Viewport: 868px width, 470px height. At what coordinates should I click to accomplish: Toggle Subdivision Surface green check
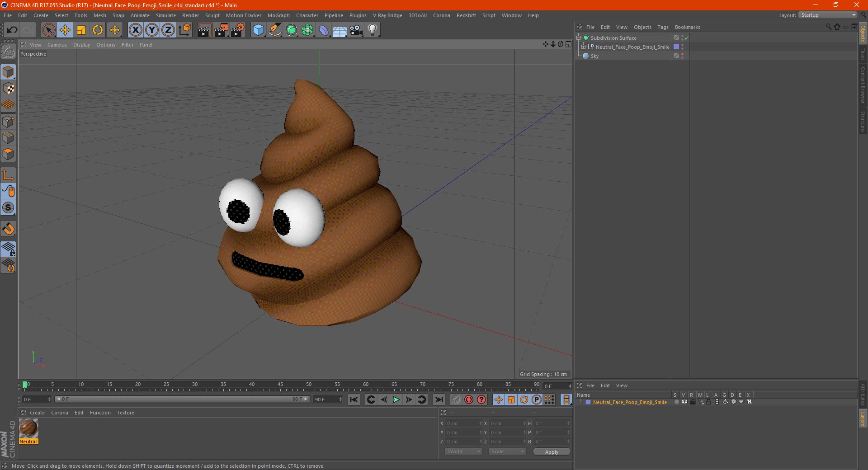tap(686, 38)
